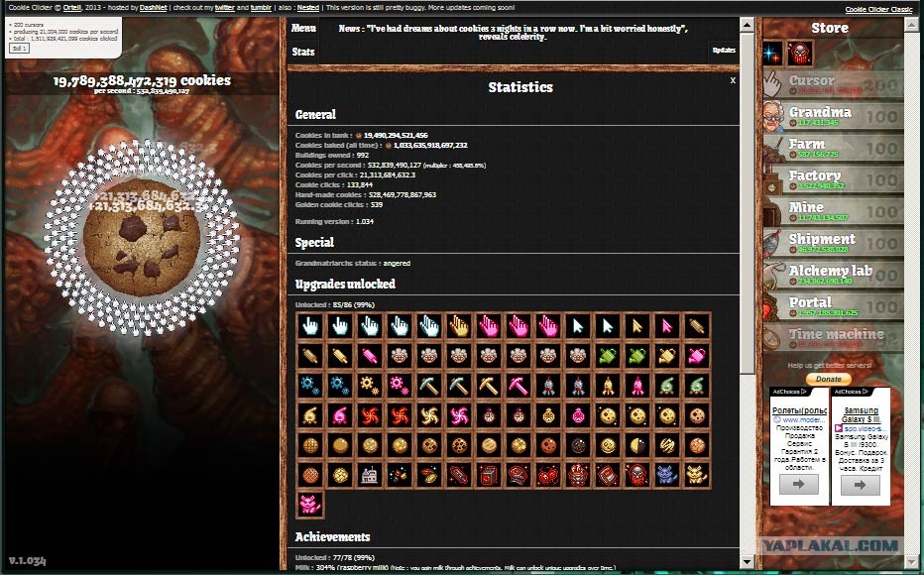The height and width of the screenshot is (575, 924).
Task: Buy a Cursor from the Store
Action: (x=833, y=84)
